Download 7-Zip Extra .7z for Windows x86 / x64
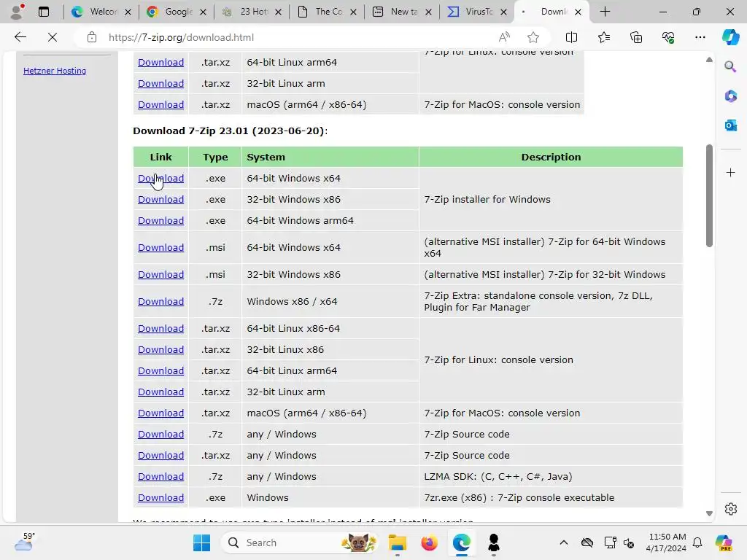This screenshot has width=747, height=560. [160, 301]
